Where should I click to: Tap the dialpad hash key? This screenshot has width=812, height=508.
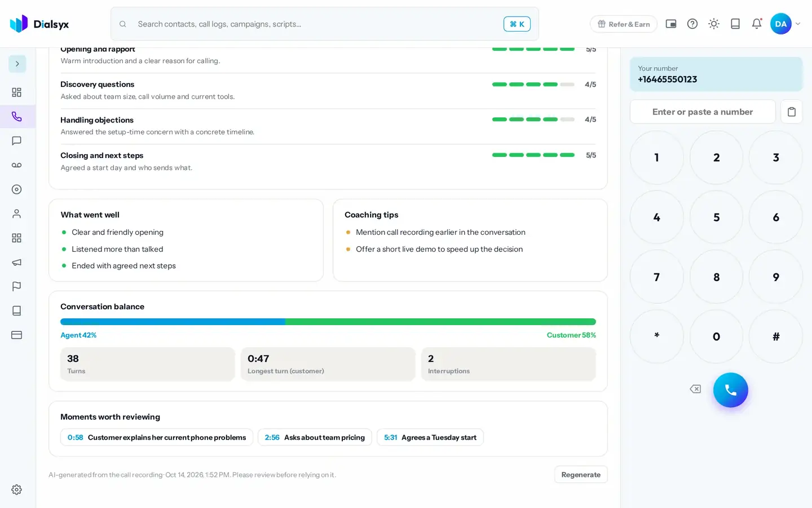tap(776, 336)
